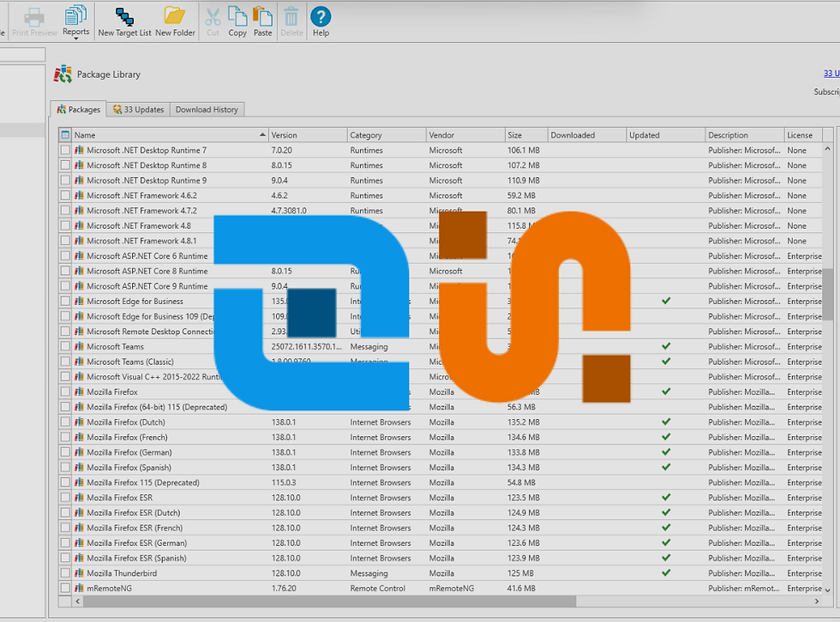Viewport: 840px width, 622px height.
Task: Click the Updated checkmark for Microsoft Edge for Business
Action: pos(666,301)
